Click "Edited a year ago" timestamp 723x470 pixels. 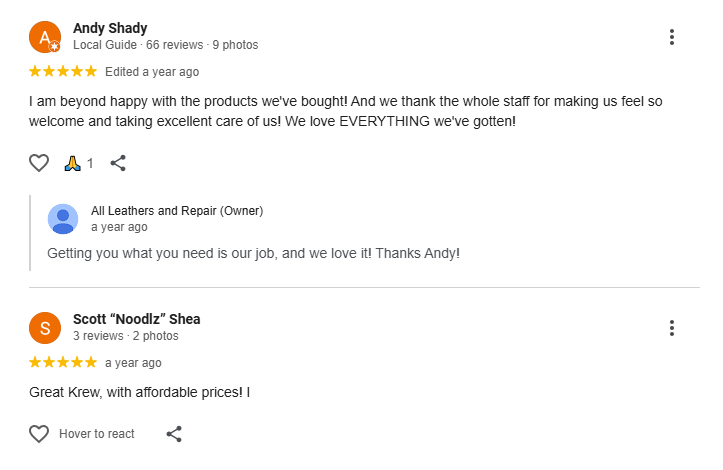152,72
